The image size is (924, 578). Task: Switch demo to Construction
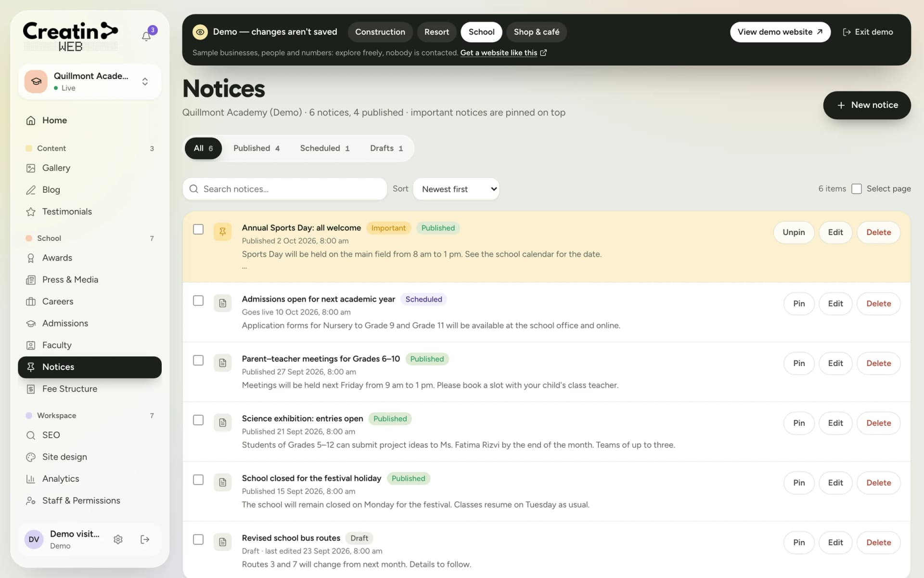(380, 32)
